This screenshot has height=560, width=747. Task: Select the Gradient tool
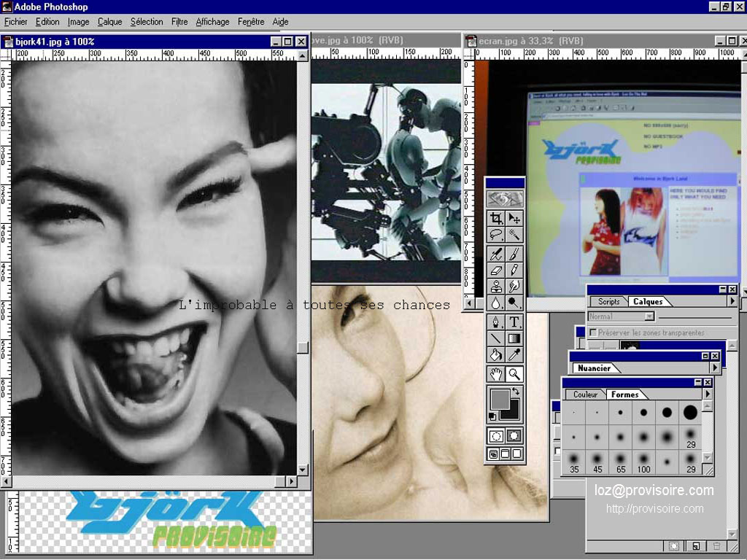point(514,338)
